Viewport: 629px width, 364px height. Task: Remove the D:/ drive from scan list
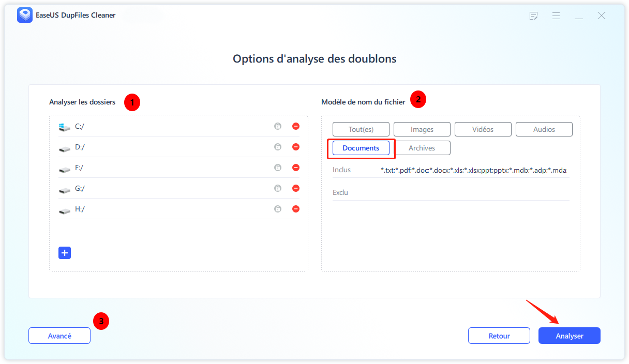(296, 147)
